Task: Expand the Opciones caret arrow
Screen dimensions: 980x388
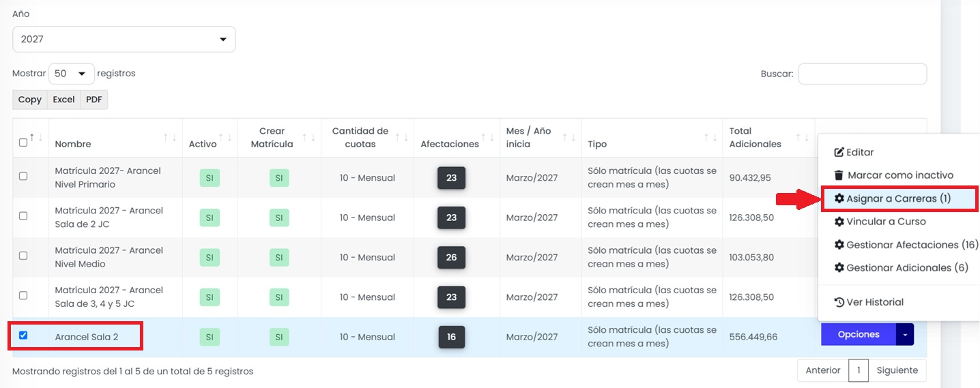Action: 905,335
